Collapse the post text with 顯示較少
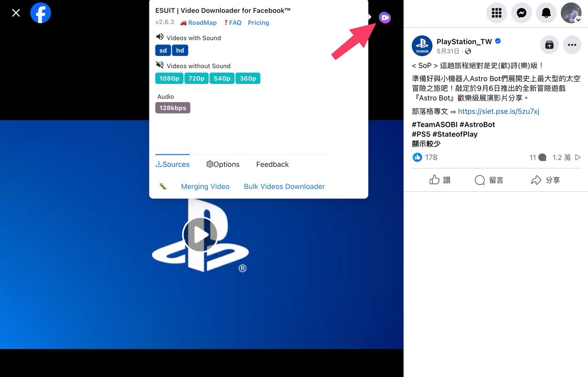The image size is (588, 377). [426, 144]
